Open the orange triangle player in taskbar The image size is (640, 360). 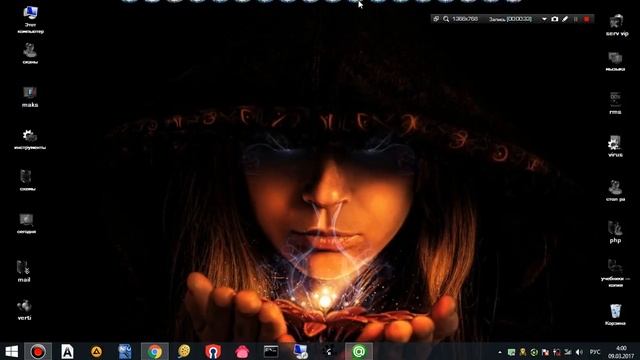(96, 351)
